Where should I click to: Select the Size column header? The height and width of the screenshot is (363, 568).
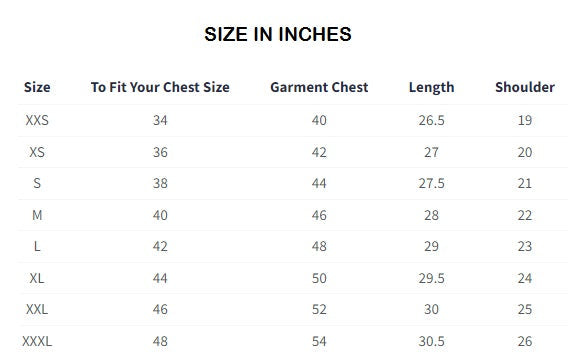point(37,87)
